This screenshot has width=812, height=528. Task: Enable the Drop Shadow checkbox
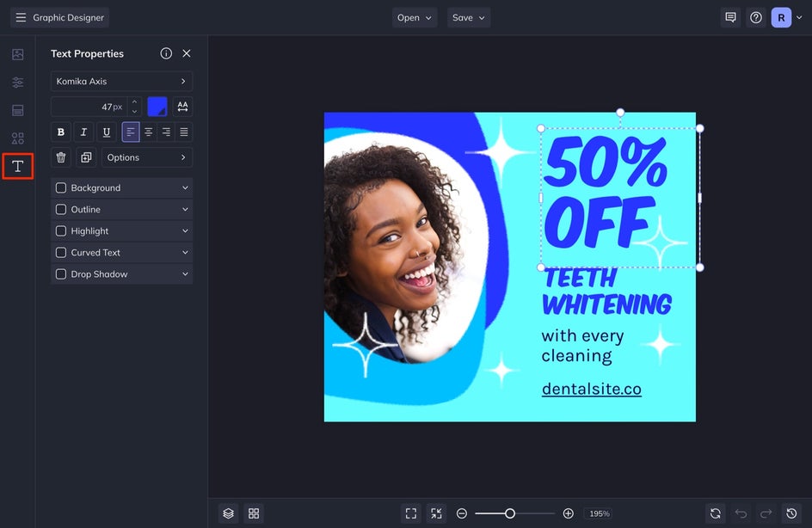point(61,274)
